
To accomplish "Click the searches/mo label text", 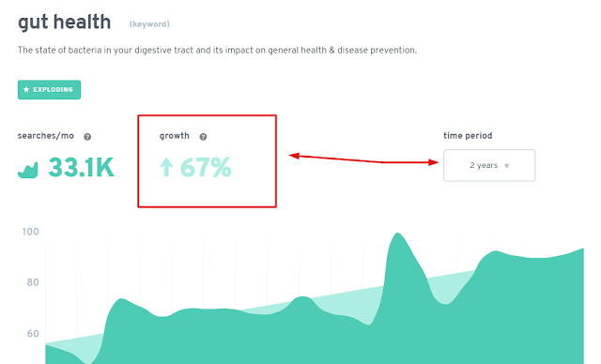I will point(46,136).
